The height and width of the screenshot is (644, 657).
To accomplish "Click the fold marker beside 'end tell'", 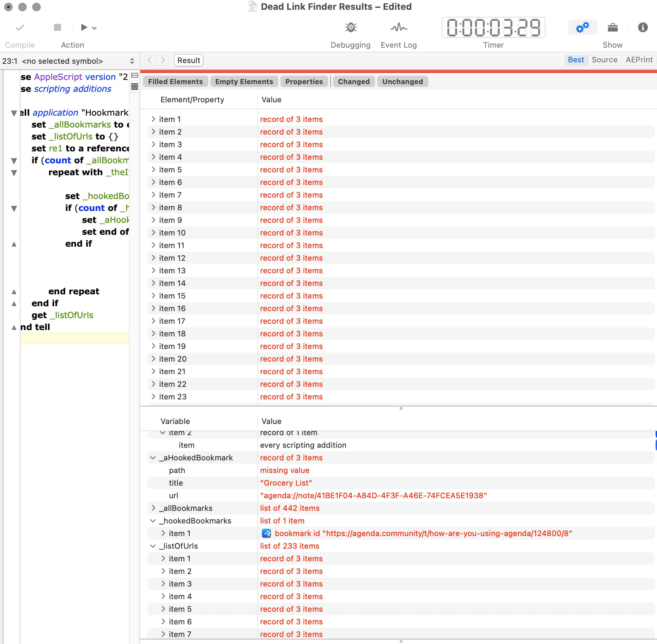I will click(x=14, y=328).
